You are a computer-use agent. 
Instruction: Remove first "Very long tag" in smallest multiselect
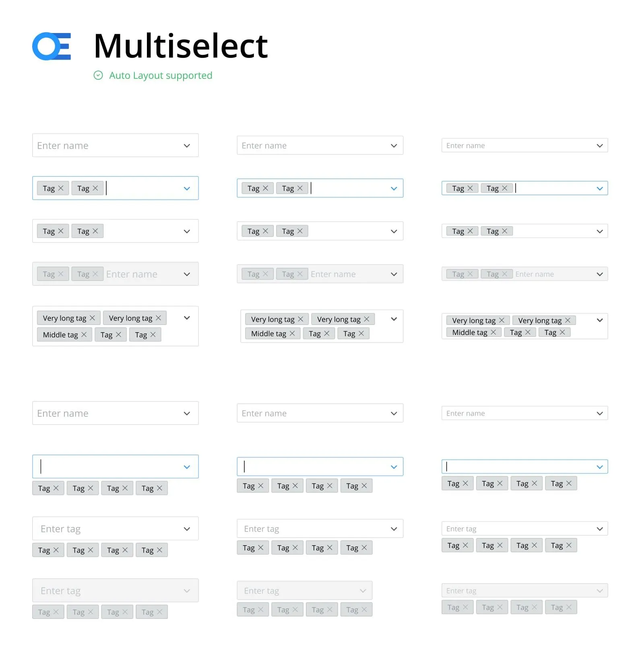pyautogui.click(x=502, y=320)
